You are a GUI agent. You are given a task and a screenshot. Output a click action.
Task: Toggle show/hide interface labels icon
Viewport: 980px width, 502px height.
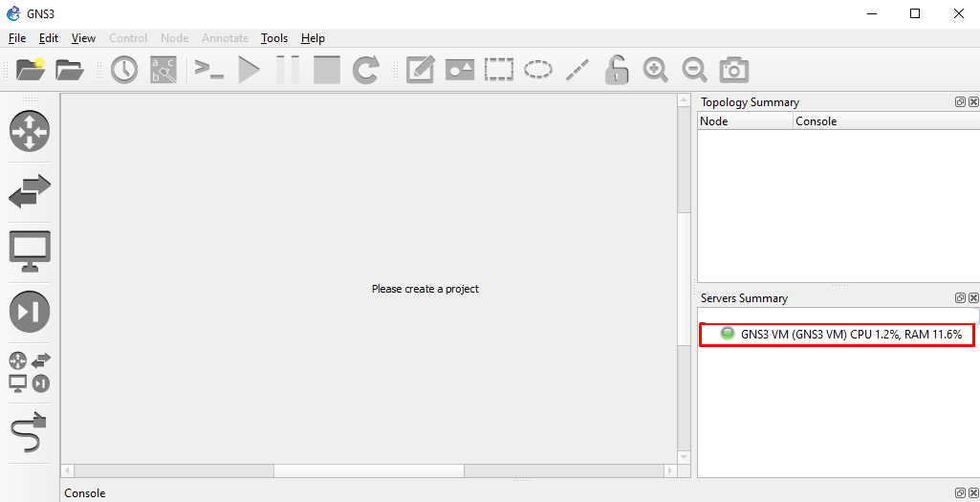click(163, 70)
